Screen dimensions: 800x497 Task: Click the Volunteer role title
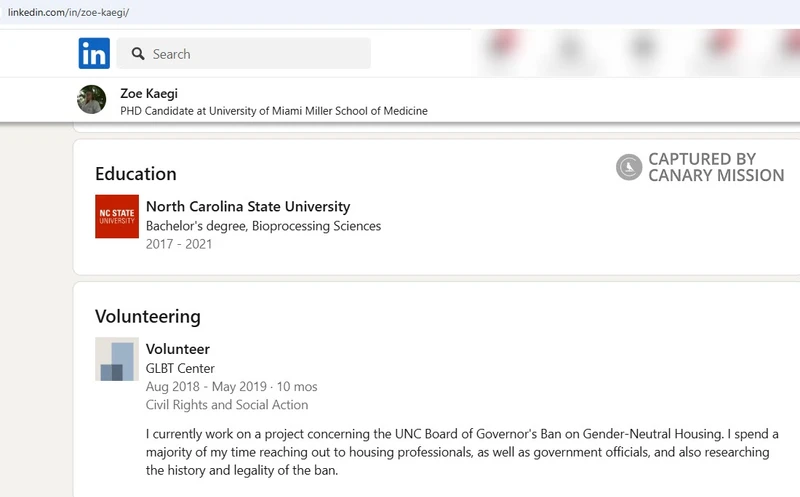click(178, 349)
